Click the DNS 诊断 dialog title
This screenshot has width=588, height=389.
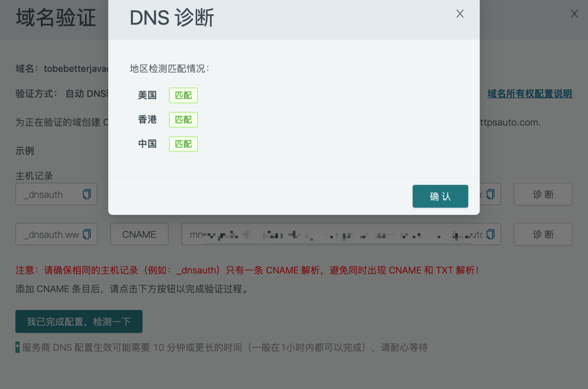(x=172, y=18)
